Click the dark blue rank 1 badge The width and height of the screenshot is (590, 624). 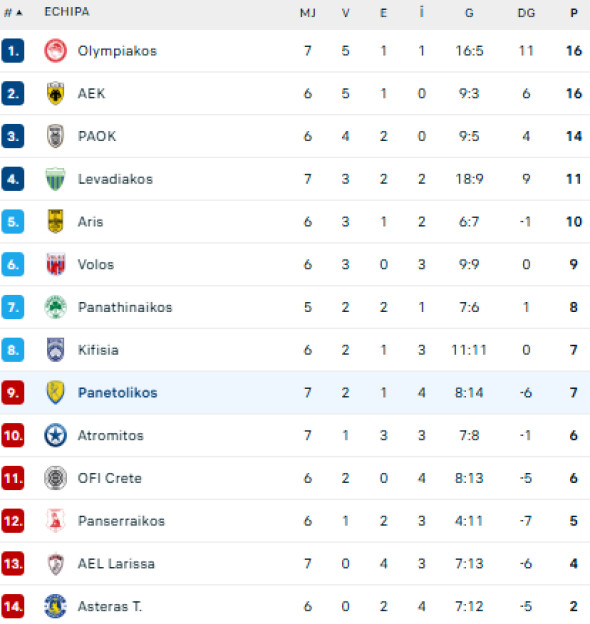click(x=13, y=51)
